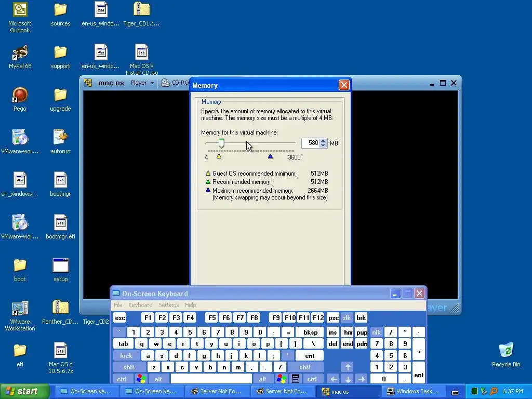Viewport: 532px width, 399px height.
Task: Open the Keyboard menu in On-Screen Keyboard
Action: tap(140, 305)
